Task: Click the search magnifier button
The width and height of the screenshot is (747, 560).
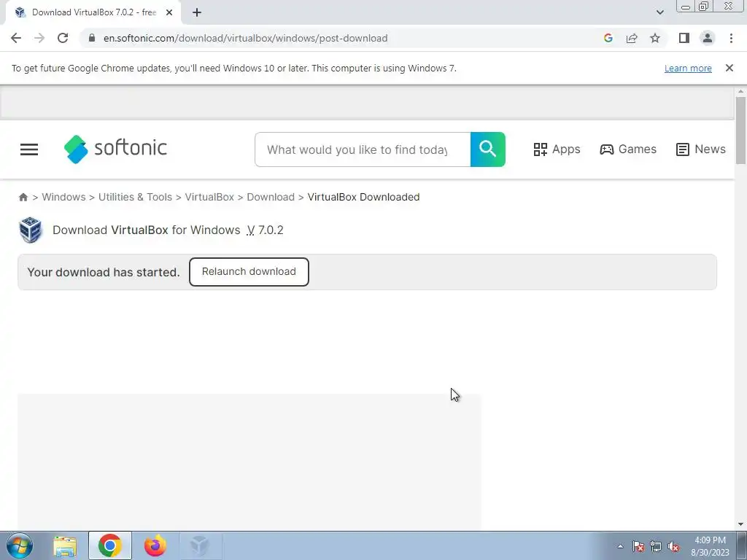Action: click(x=488, y=149)
